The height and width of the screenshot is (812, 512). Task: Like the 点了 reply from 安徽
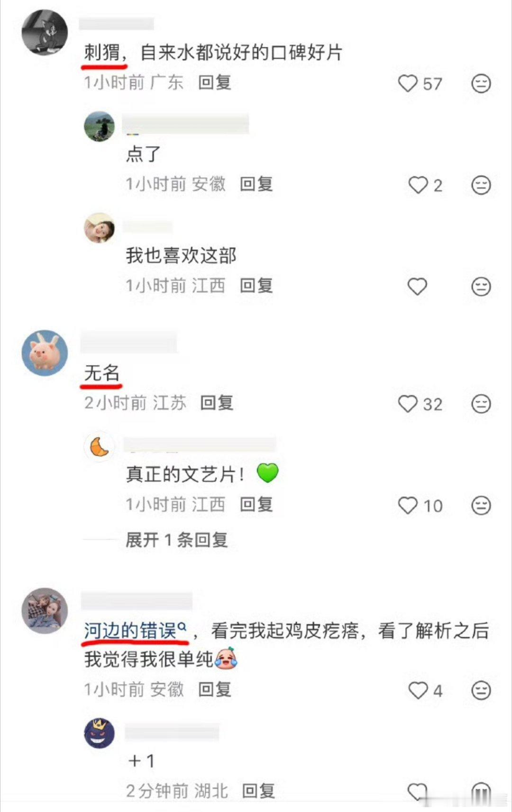click(x=418, y=185)
